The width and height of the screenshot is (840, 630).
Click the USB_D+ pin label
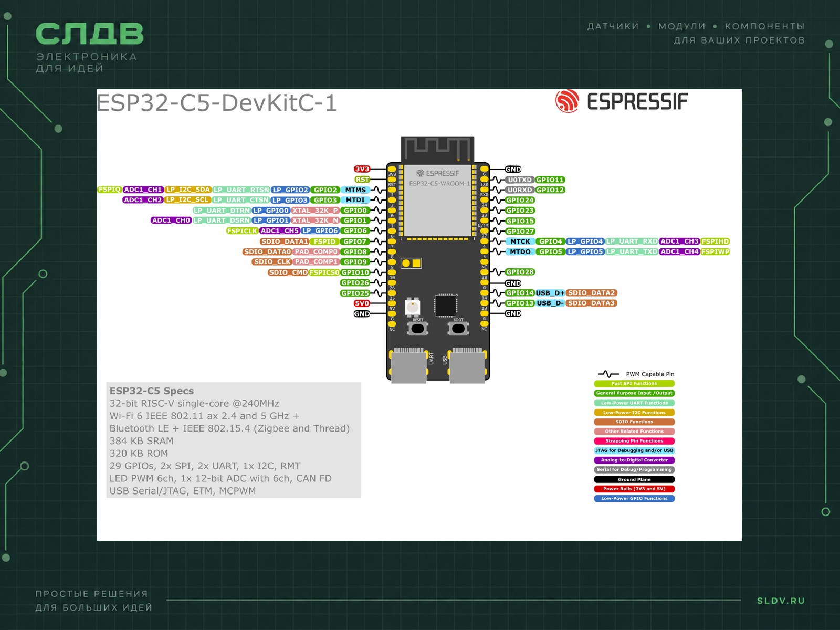click(550, 293)
